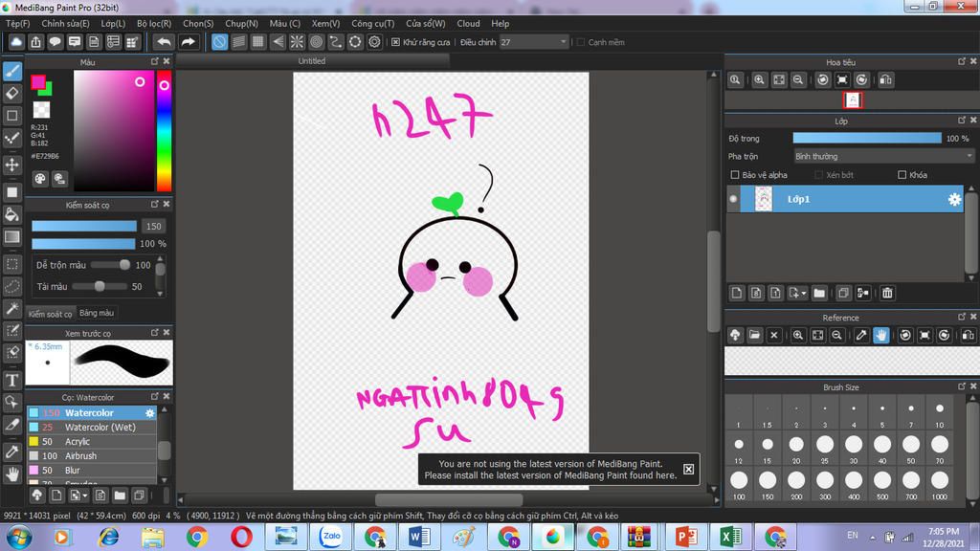
Task: Select the Blur brush
Action: pyautogui.click(x=91, y=471)
